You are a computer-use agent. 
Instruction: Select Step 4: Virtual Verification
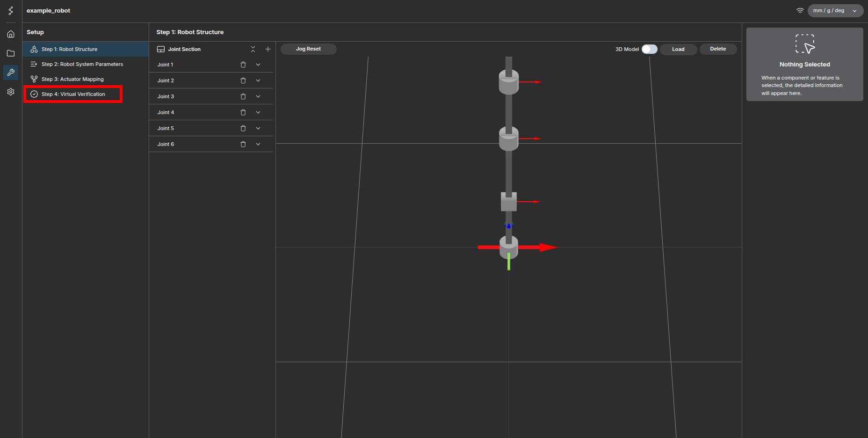pyautogui.click(x=73, y=94)
